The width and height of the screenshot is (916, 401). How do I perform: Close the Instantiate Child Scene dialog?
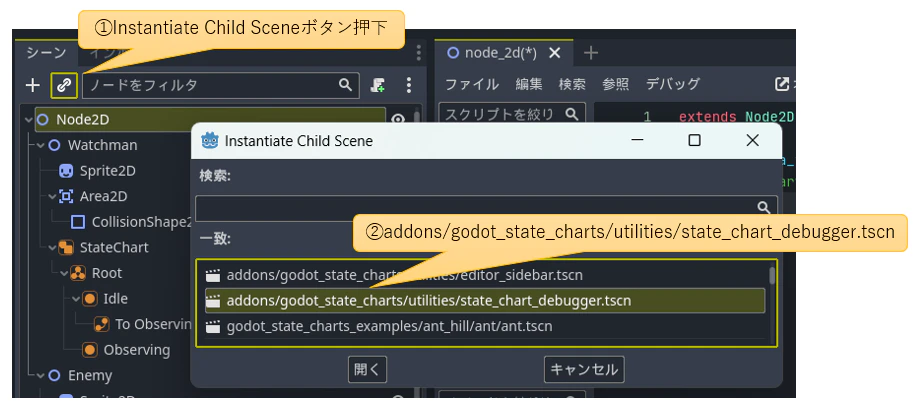[752, 140]
